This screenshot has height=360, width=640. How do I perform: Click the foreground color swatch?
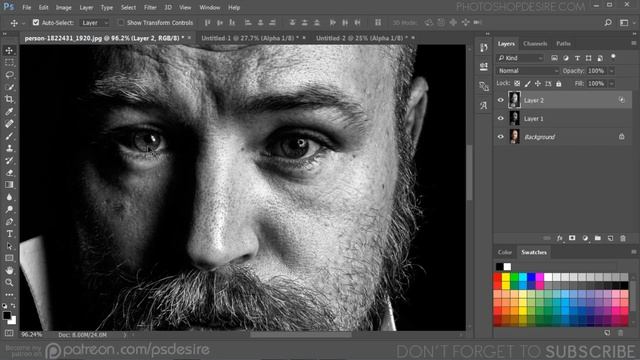(x=7, y=315)
